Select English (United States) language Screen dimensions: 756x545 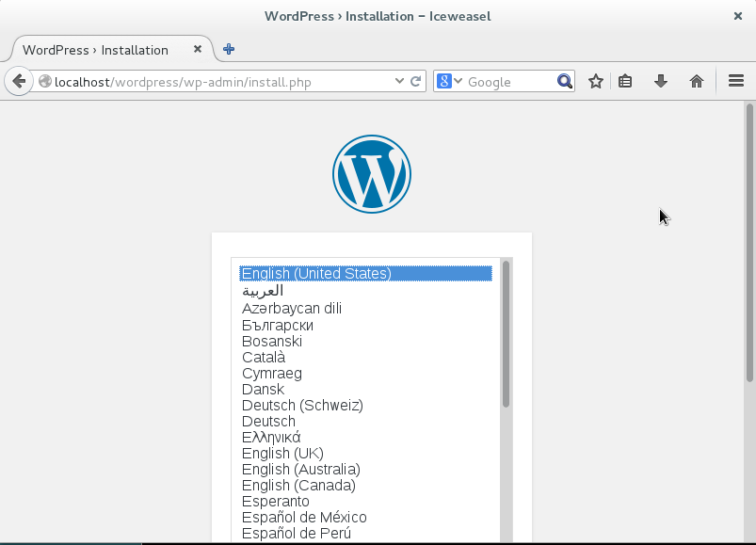[366, 273]
